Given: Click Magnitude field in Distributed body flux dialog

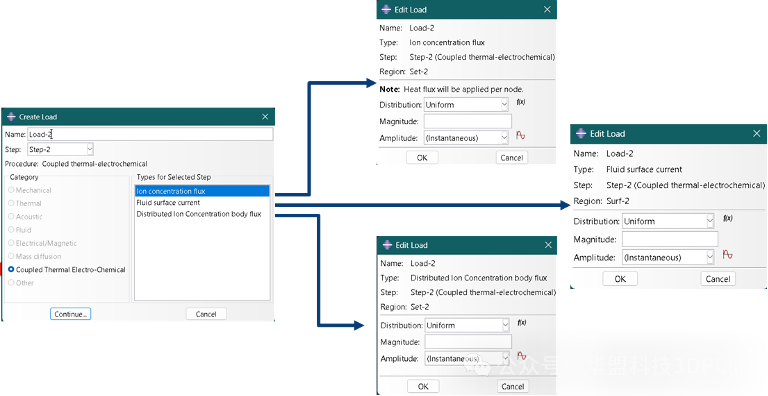Looking at the screenshot, I should tap(468, 342).
